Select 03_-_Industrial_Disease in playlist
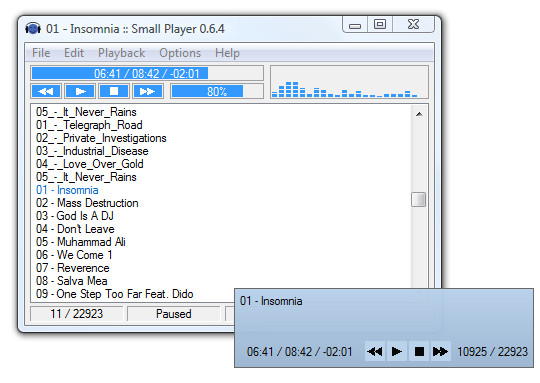This screenshot has height=383, width=540. coord(92,151)
